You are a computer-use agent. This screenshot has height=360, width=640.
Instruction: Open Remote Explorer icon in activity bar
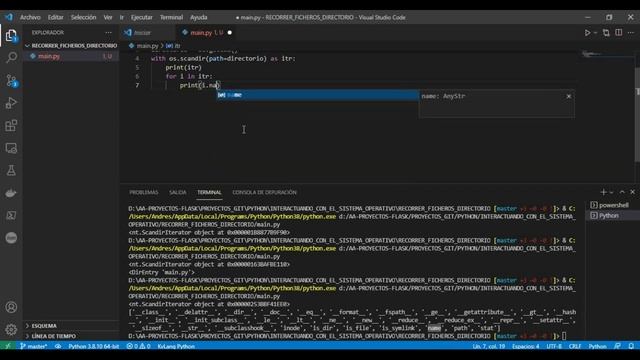click(x=11, y=148)
